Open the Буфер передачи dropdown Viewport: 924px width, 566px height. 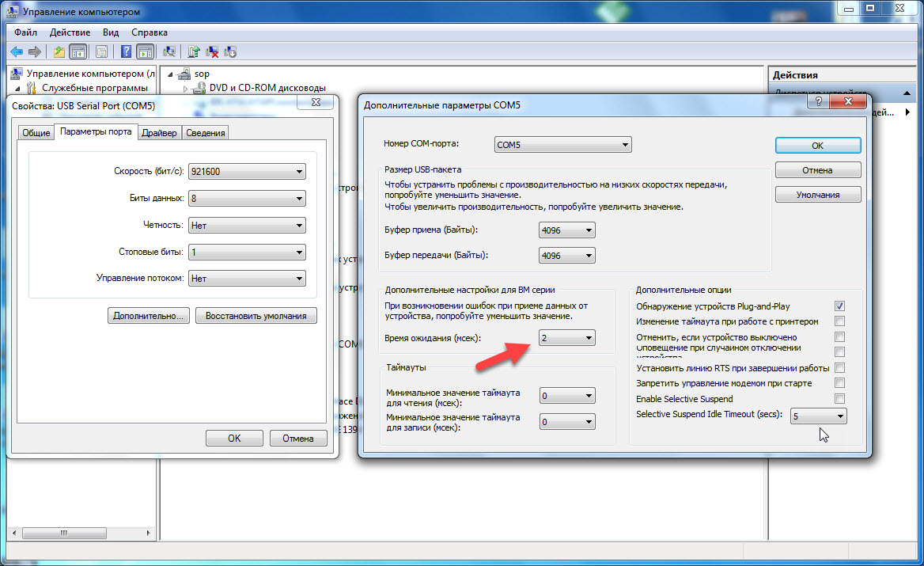(567, 255)
